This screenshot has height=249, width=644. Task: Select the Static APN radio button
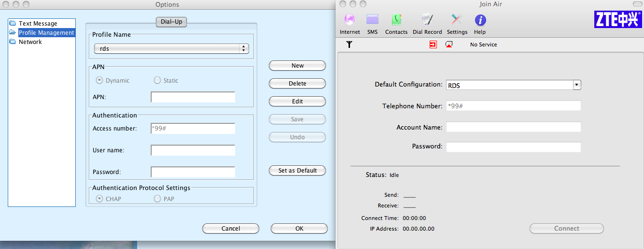pyautogui.click(x=157, y=80)
